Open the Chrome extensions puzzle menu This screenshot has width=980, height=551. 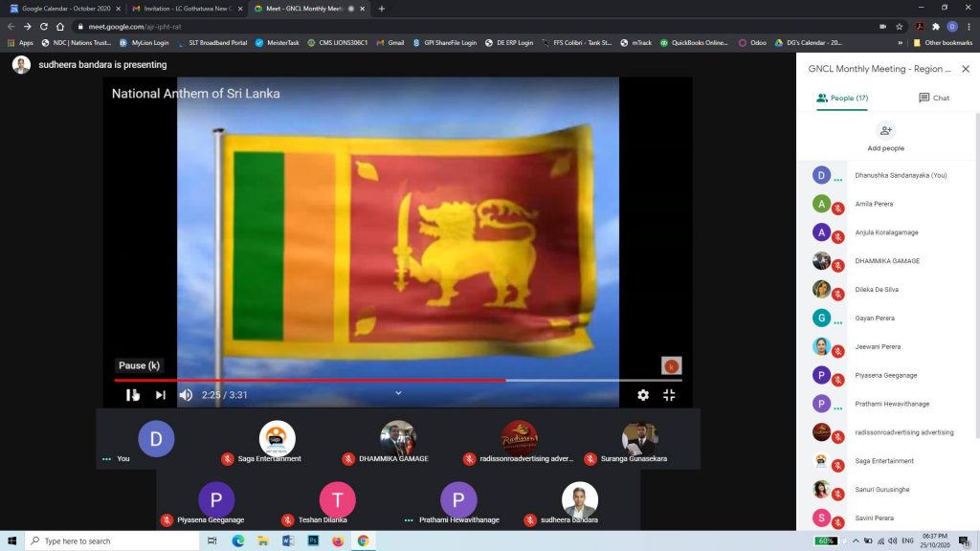coord(936,27)
